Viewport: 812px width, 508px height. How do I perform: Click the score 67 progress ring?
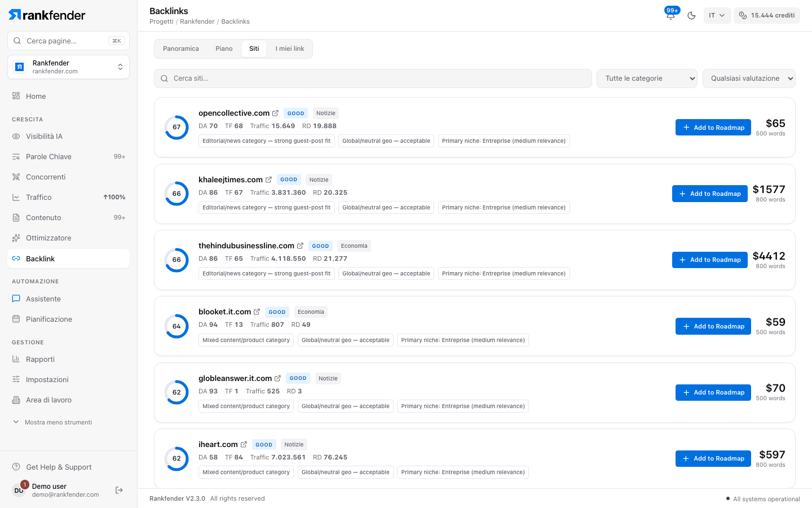pyautogui.click(x=176, y=127)
